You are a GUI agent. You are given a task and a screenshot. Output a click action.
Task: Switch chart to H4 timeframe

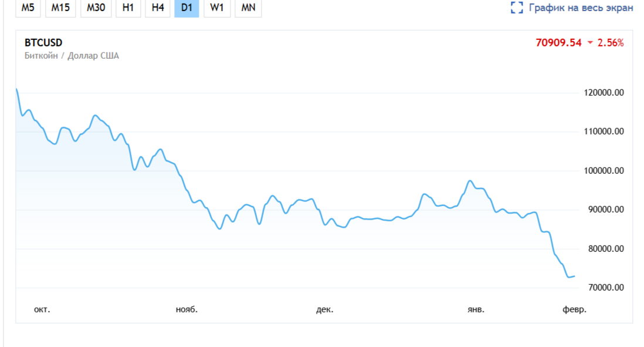[x=157, y=8]
